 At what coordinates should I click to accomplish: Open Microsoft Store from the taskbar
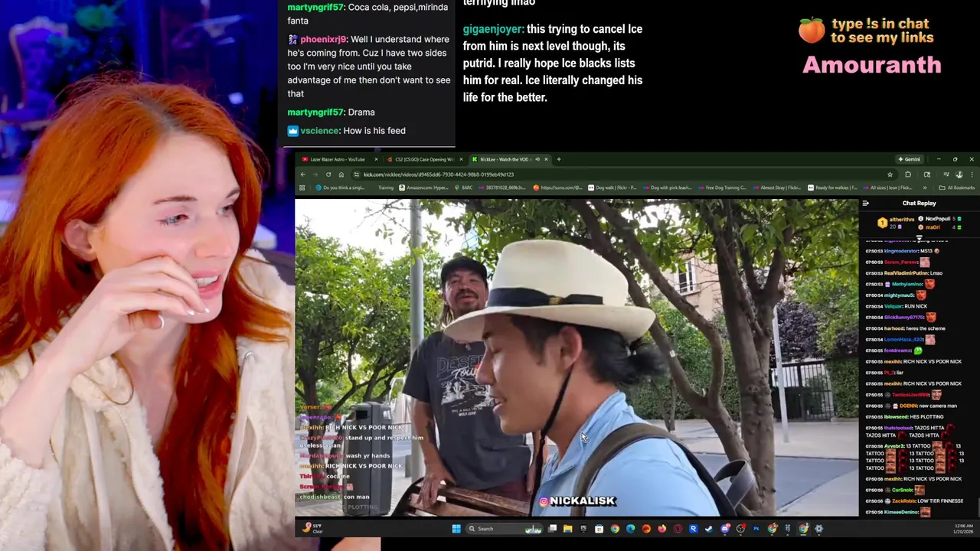tap(599, 529)
